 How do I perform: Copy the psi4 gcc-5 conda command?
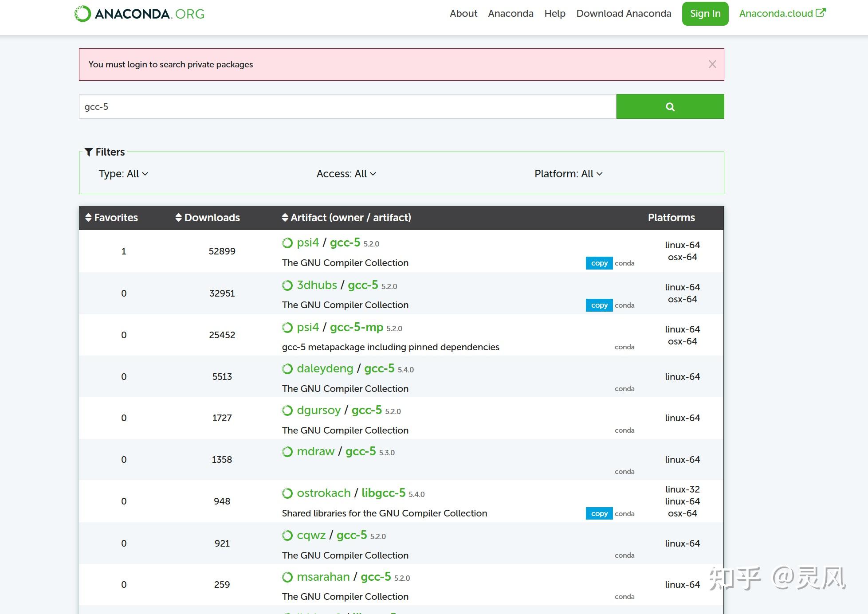[x=599, y=263]
